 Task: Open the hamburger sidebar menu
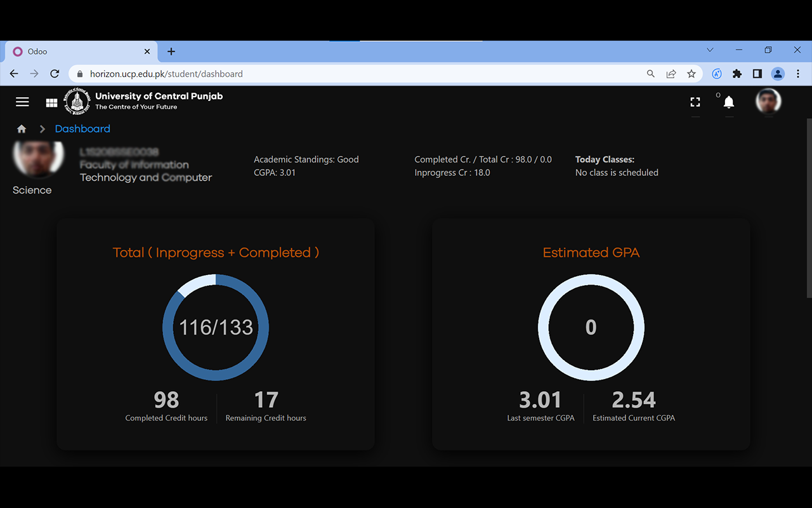[22, 102]
